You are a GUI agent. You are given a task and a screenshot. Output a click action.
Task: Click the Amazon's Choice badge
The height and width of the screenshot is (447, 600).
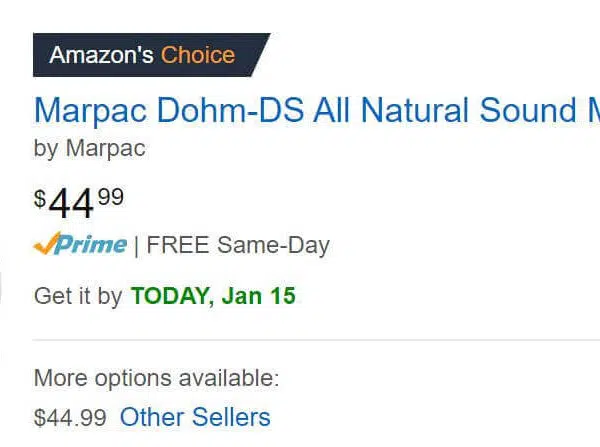[152, 55]
